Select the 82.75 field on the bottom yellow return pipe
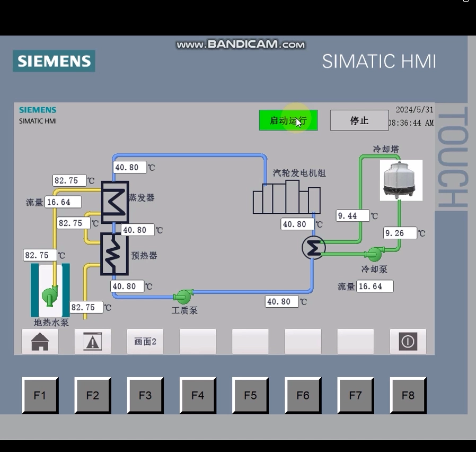This screenshot has height=452, width=476. [86, 307]
